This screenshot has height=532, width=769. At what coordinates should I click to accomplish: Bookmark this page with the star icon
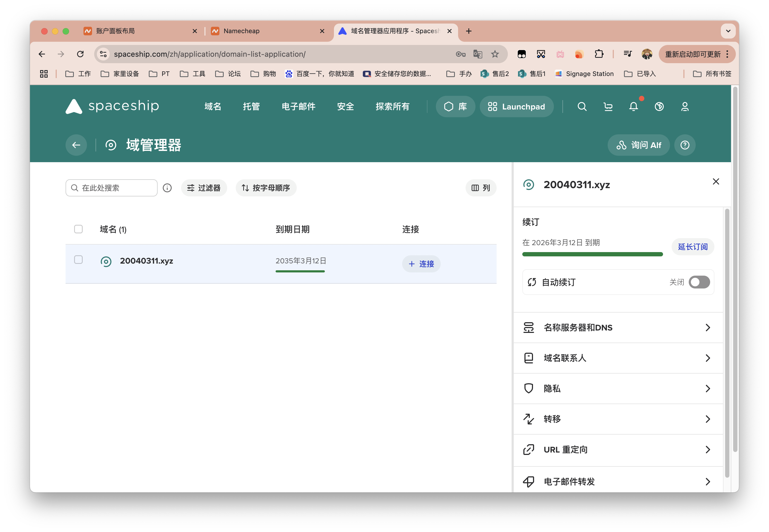point(495,54)
